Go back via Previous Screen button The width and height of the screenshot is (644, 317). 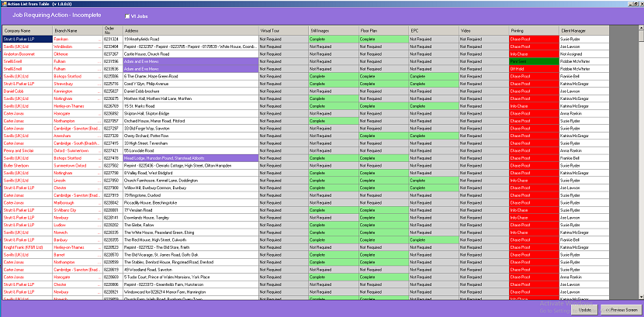pyautogui.click(x=621, y=310)
